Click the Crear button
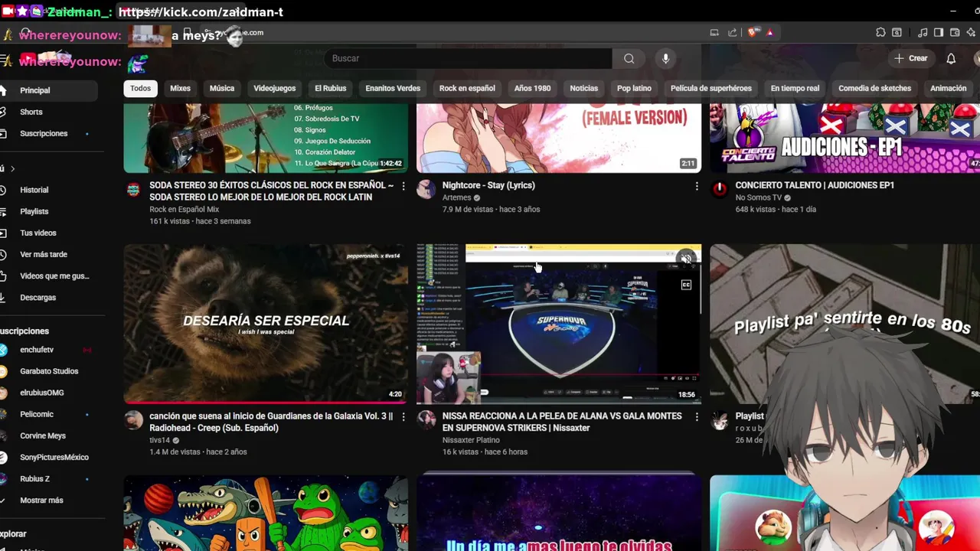 (x=911, y=58)
